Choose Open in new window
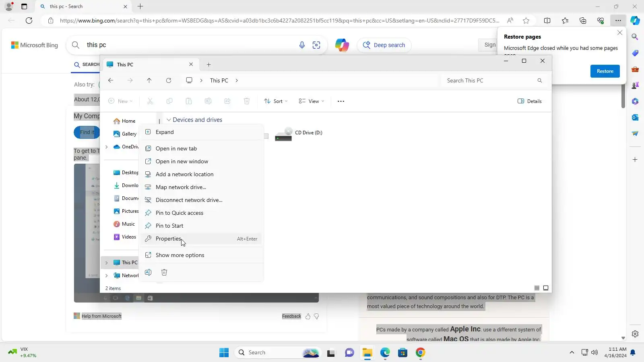Viewport: 644px width, 362px height. coord(201,161)
